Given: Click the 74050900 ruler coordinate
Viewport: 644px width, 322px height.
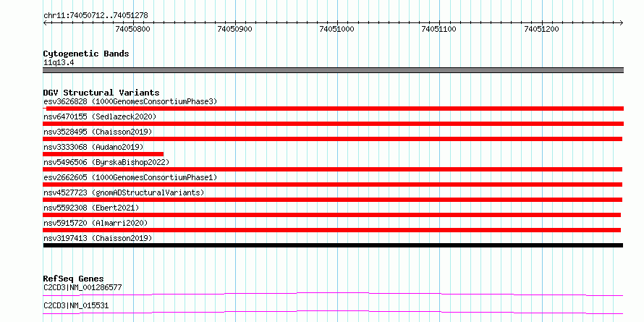Looking at the screenshot, I should tap(235, 29).
